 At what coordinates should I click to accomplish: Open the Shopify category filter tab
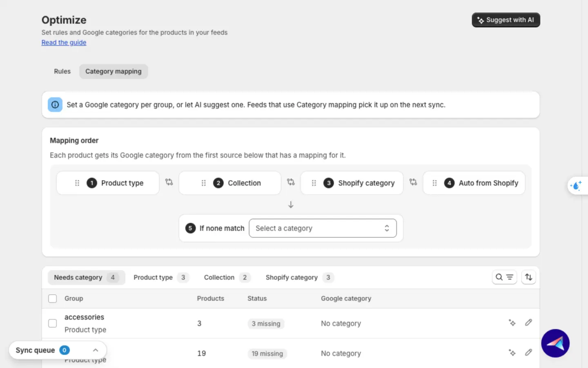pyautogui.click(x=300, y=277)
